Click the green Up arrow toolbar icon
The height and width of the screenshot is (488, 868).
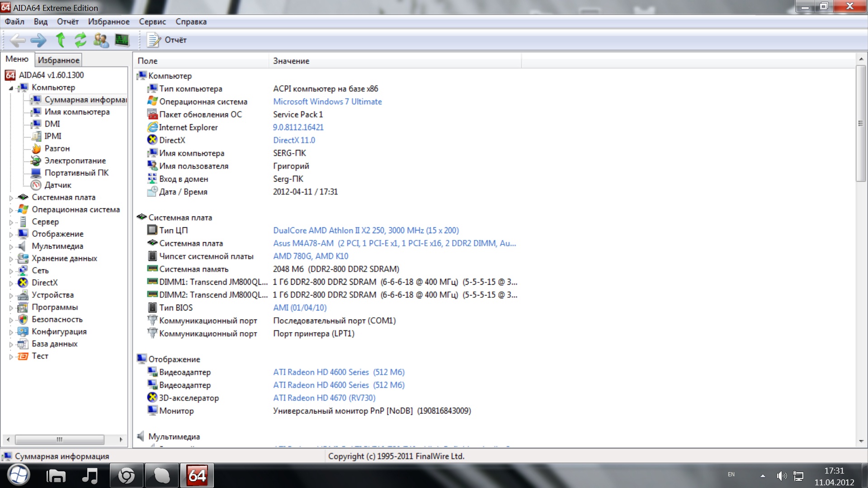[60, 40]
